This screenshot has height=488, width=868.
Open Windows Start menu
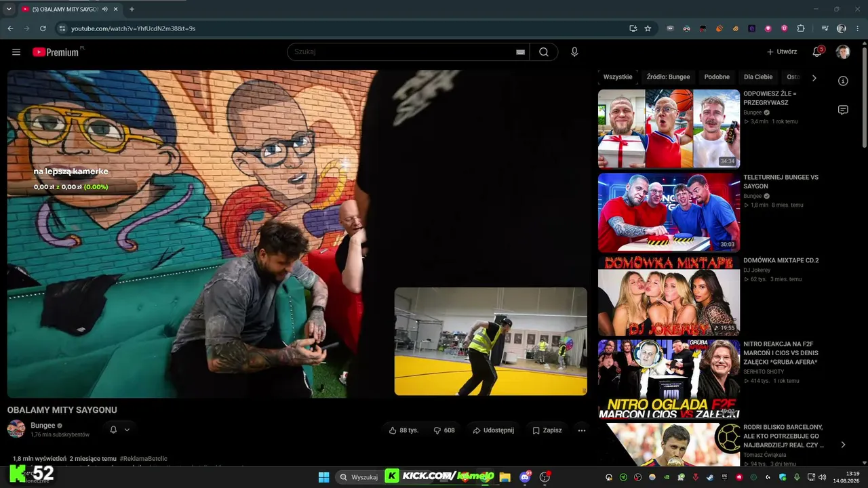323,477
